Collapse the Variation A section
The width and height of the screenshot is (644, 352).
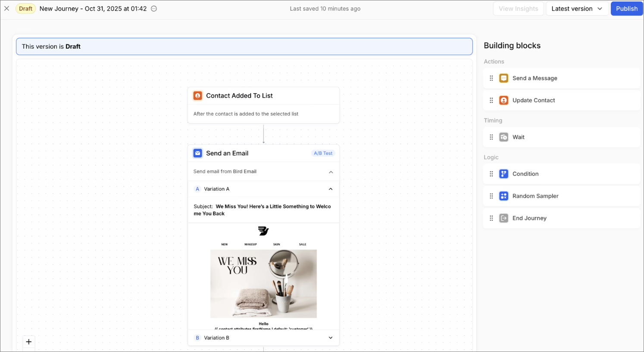(x=330, y=189)
